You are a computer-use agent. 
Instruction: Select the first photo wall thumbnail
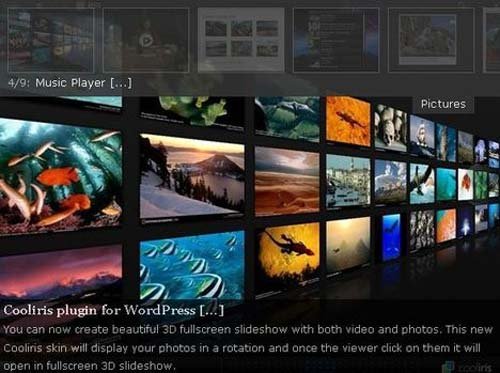tap(51, 40)
